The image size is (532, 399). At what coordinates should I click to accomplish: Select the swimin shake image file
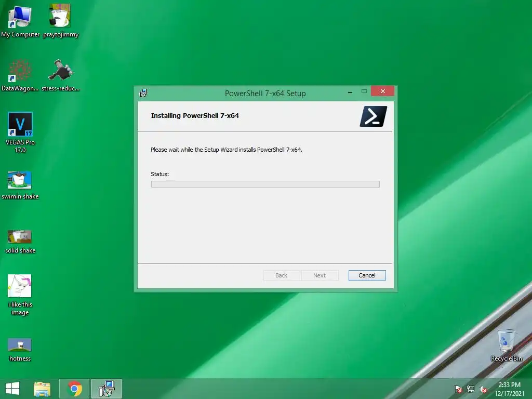[20, 185]
